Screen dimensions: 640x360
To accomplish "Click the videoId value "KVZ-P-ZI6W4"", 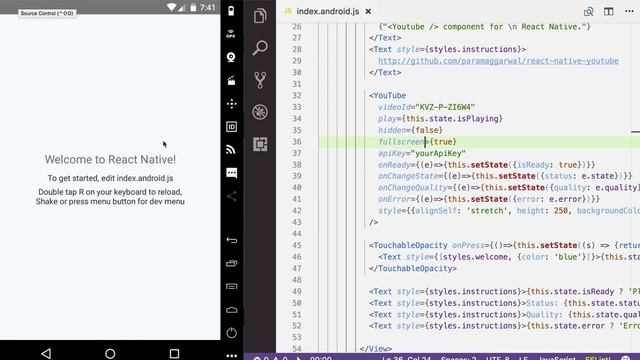I will pyautogui.click(x=445, y=107).
